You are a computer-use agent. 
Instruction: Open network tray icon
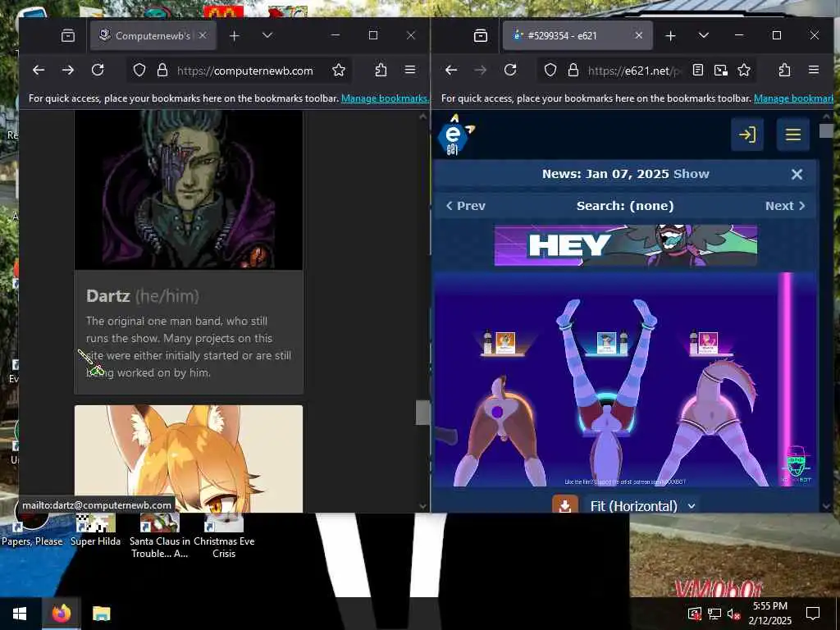coord(714,614)
